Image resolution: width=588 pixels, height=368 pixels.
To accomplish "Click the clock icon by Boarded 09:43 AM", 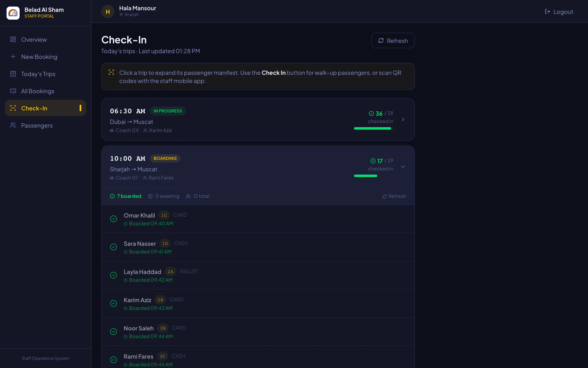I will (x=125, y=308).
